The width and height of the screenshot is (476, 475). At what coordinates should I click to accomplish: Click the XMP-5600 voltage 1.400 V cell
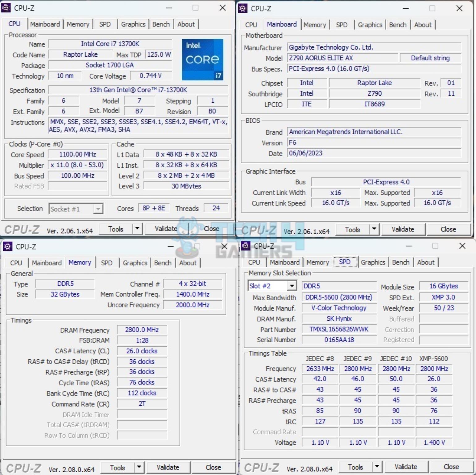point(434,443)
